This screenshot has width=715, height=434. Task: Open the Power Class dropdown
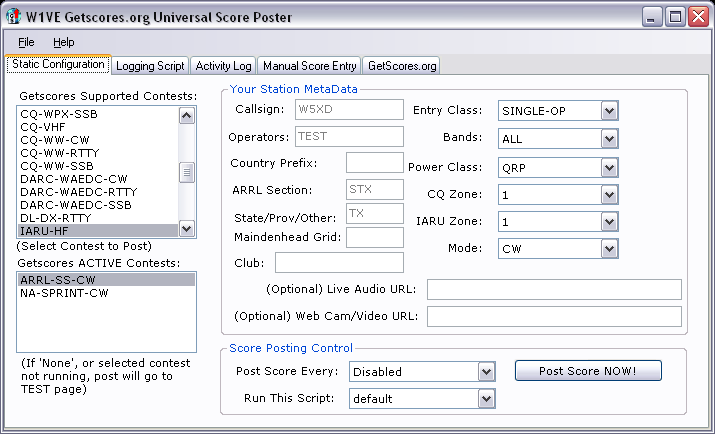click(x=558, y=168)
